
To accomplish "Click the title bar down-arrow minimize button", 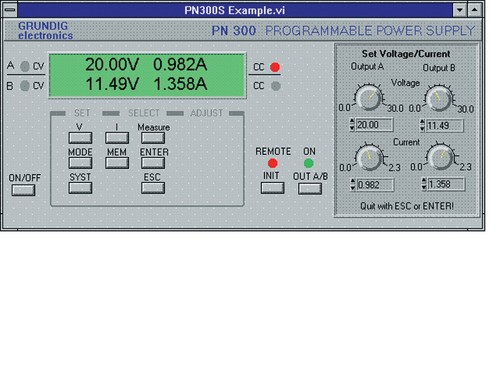I will 460,10.
